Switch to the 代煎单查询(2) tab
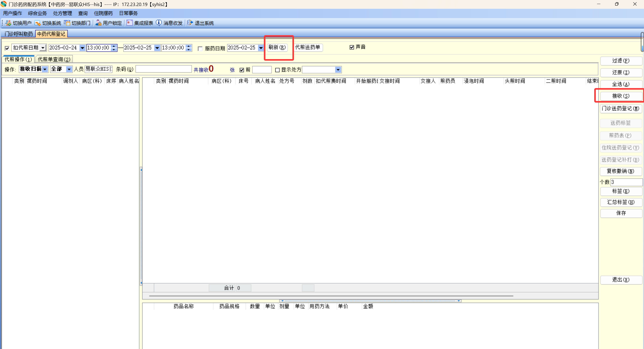 54,60
